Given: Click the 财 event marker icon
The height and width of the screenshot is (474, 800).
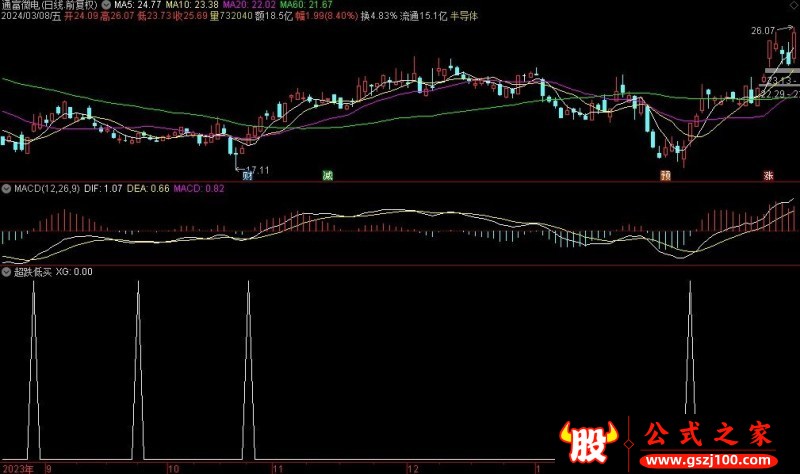Looking at the screenshot, I should point(247,175).
